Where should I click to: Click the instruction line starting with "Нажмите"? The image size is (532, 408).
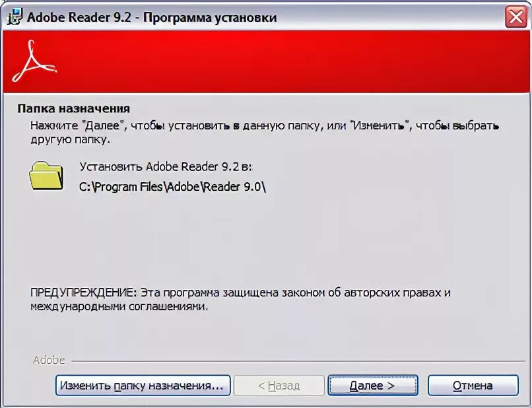pos(265,125)
